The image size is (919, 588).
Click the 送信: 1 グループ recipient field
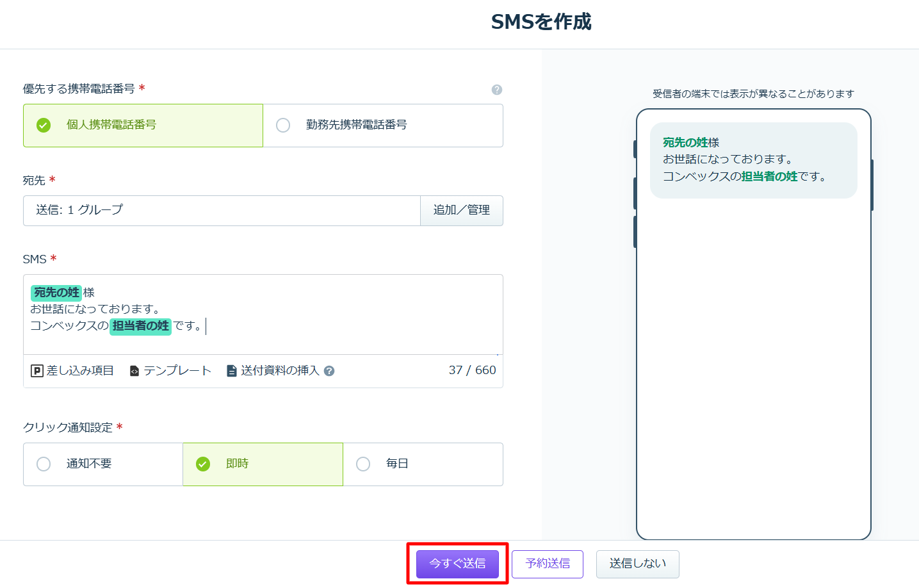222,211
